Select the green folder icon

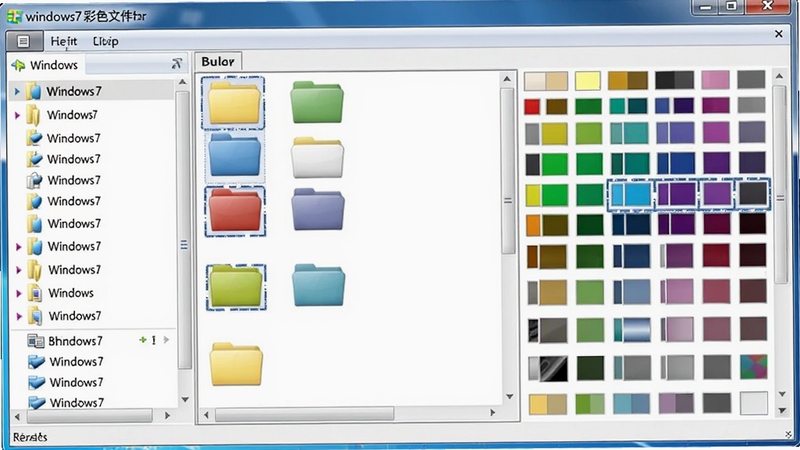(317, 102)
